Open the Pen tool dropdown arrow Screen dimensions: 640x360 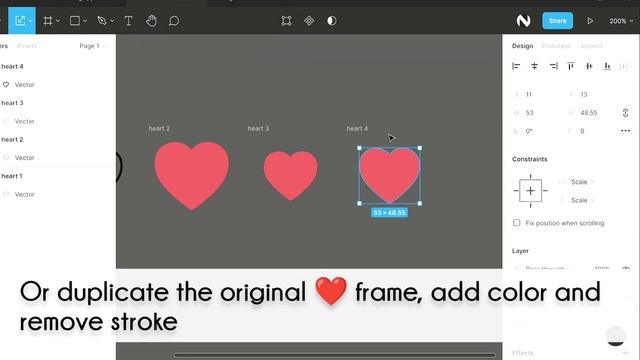tap(112, 21)
